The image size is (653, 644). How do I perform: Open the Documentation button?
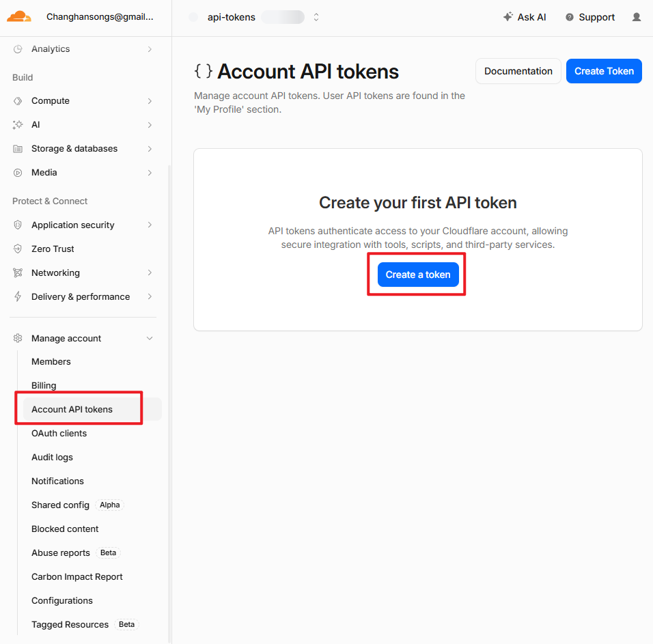point(518,71)
